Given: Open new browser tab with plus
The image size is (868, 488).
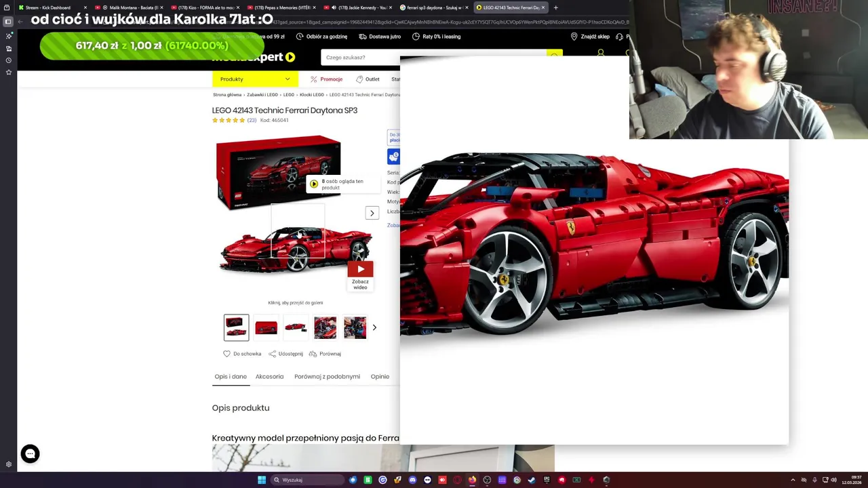Looking at the screenshot, I should coord(555,7).
